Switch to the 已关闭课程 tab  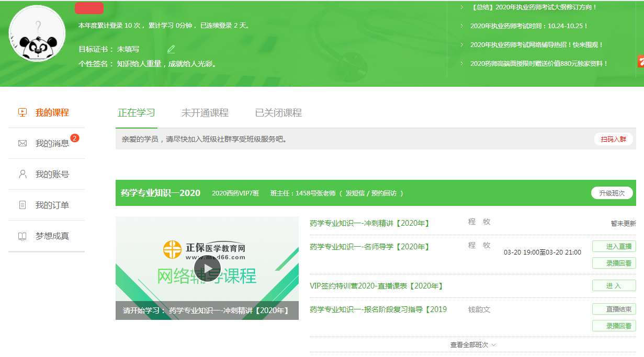click(278, 113)
